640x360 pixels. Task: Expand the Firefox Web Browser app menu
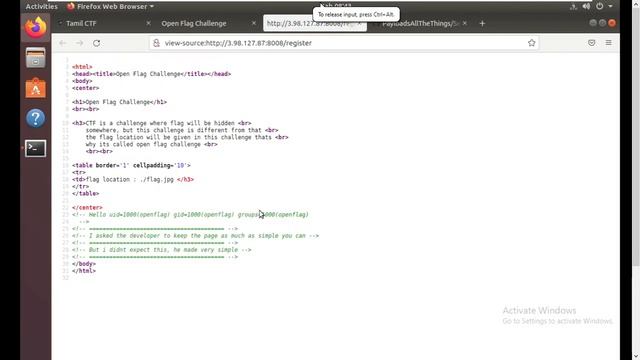[x=111, y=7]
